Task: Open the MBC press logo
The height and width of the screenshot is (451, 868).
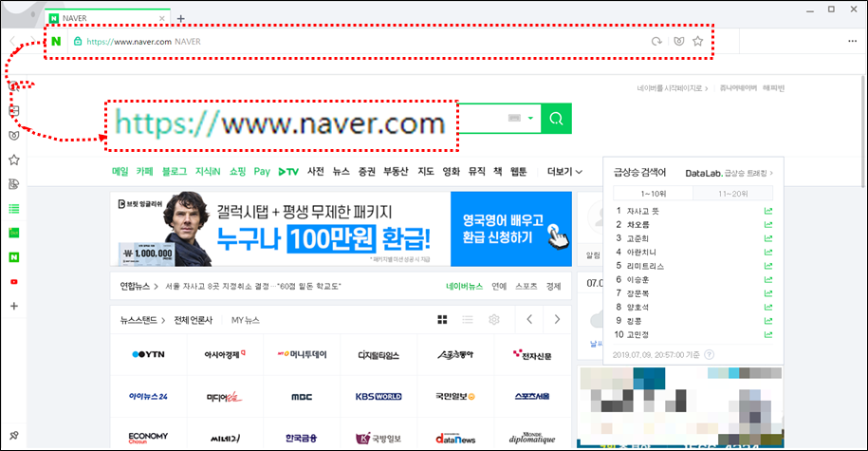Action: 302,397
